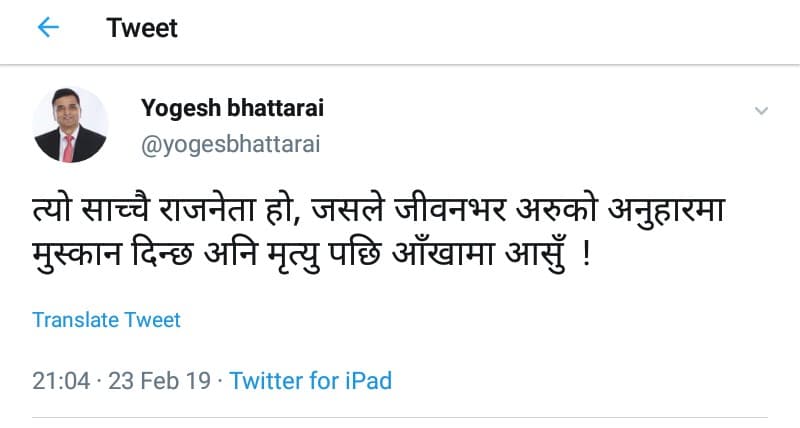Click the Yogesh bhattarai display name
Screen dimensions: 800x428
point(233,108)
